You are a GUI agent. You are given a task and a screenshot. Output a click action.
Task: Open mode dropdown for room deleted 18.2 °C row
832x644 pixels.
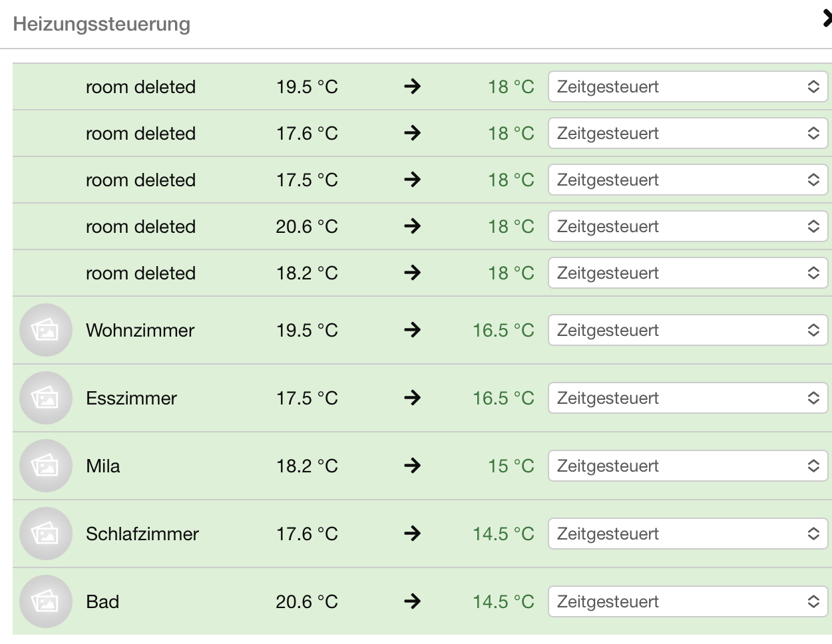pos(688,273)
